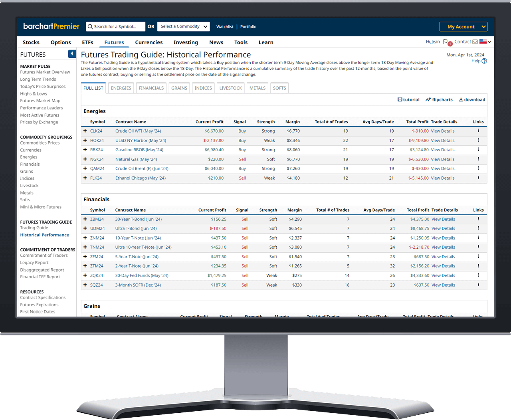Image resolution: width=511 pixels, height=420 pixels.
Task: Open links menu for RBK24 row
Action: pos(478,149)
